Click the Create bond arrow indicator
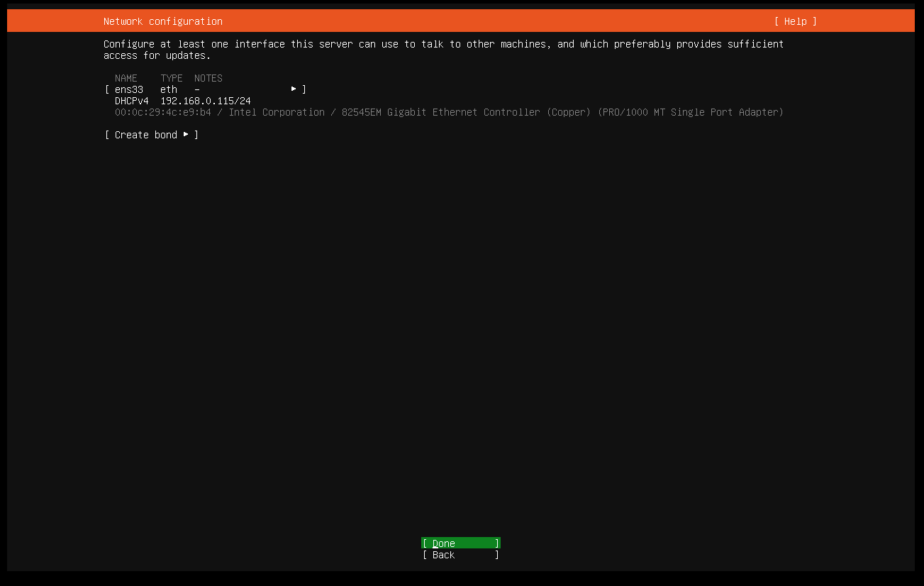924x586 pixels. point(186,134)
